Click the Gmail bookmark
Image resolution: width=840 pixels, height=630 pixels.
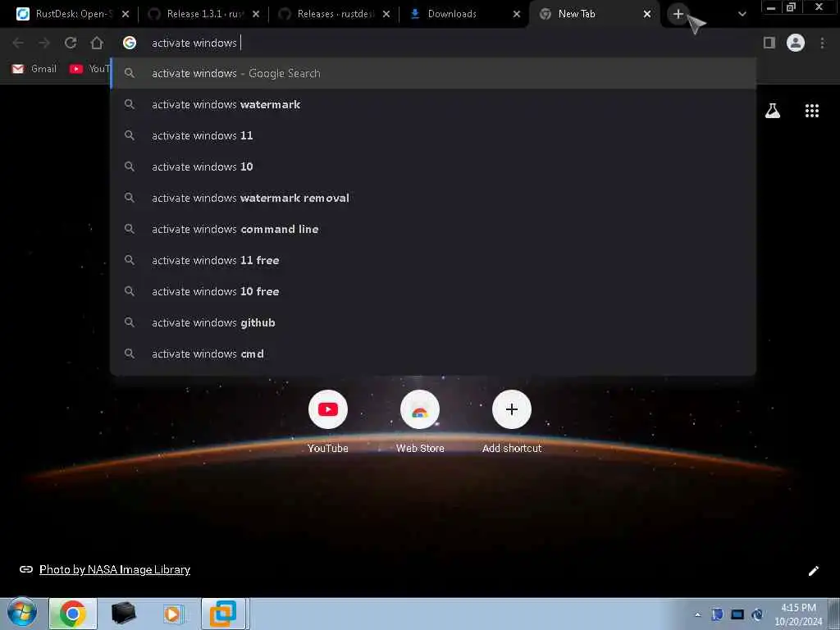[x=34, y=69]
